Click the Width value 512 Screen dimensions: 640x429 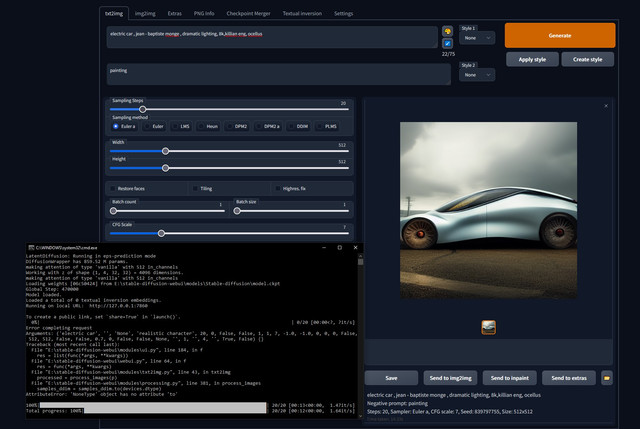coord(342,145)
